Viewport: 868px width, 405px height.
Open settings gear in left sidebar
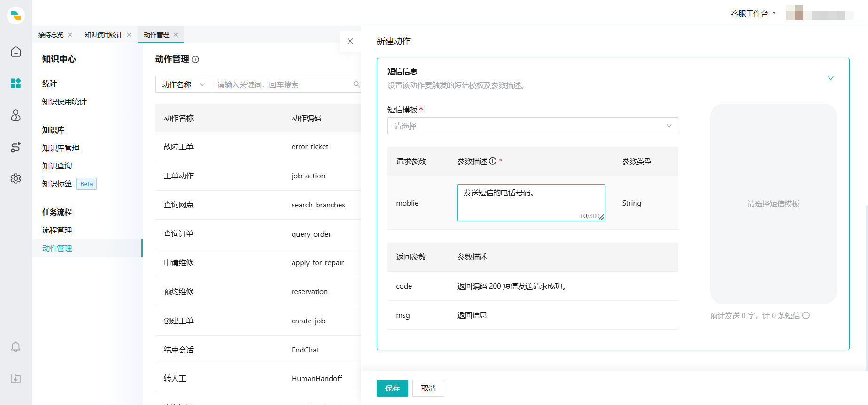(16, 179)
